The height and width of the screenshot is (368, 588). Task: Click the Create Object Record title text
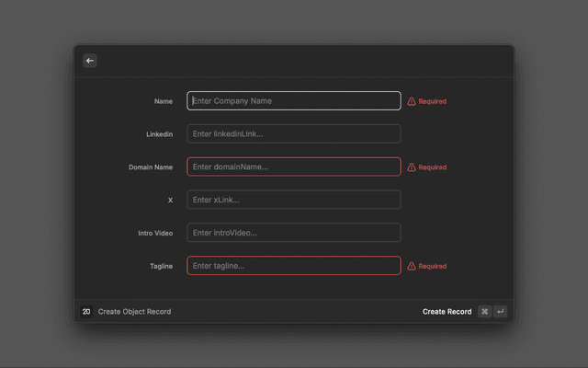click(134, 312)
